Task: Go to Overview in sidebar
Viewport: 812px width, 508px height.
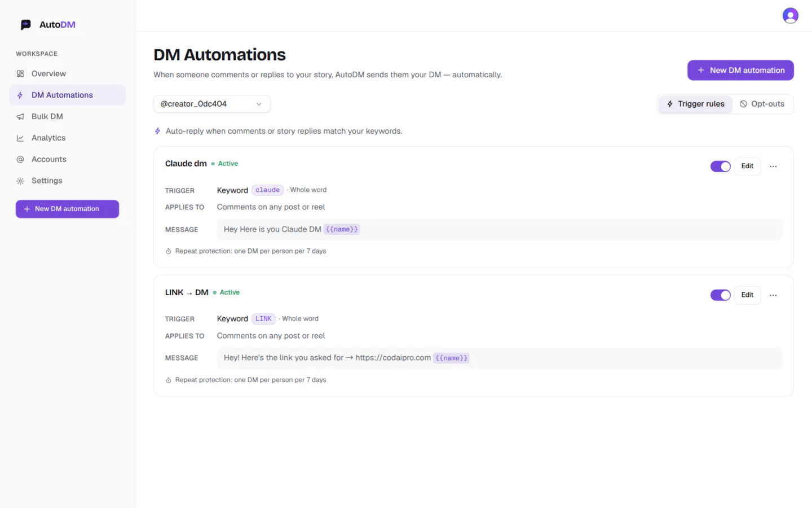Action: point(67,74)
